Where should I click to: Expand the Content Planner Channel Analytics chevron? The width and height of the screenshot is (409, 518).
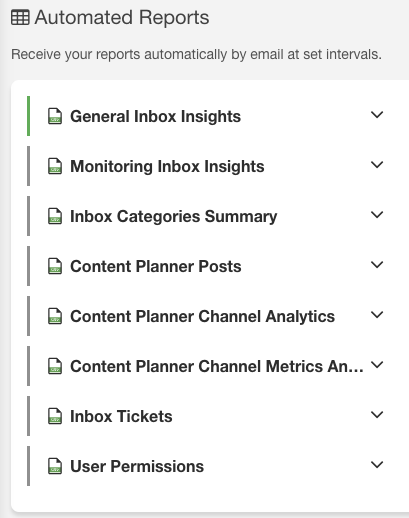click(377, 315)
